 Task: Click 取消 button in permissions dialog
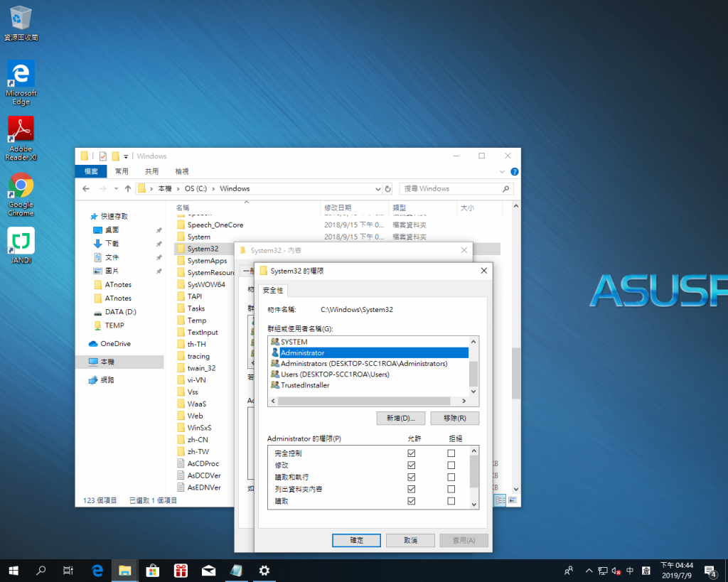[410, 540]
